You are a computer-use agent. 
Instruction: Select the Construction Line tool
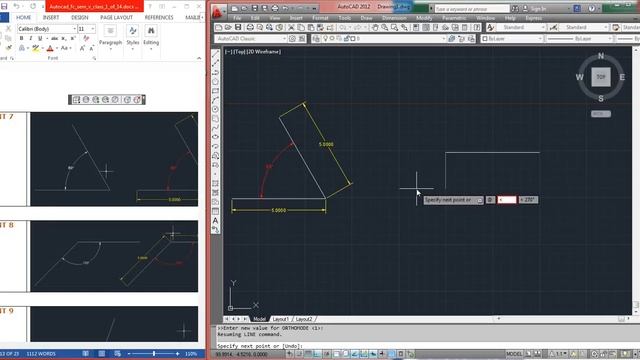tap(216, 63)
